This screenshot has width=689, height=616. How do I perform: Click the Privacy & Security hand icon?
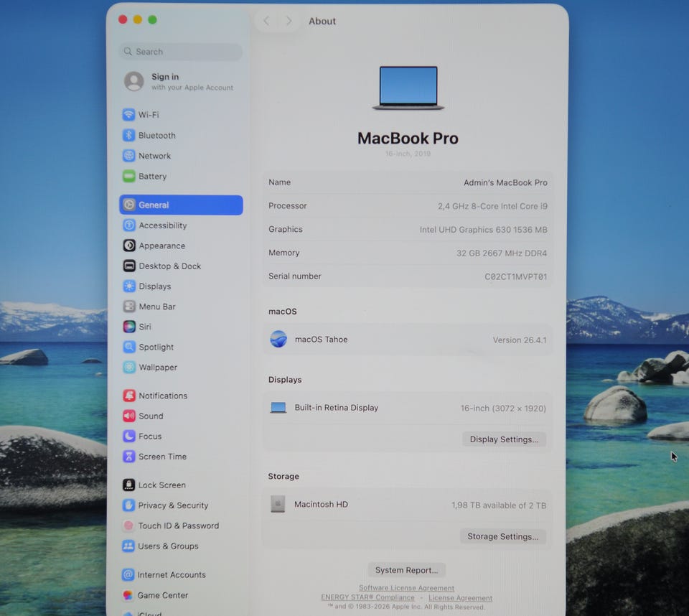[128, 505]
